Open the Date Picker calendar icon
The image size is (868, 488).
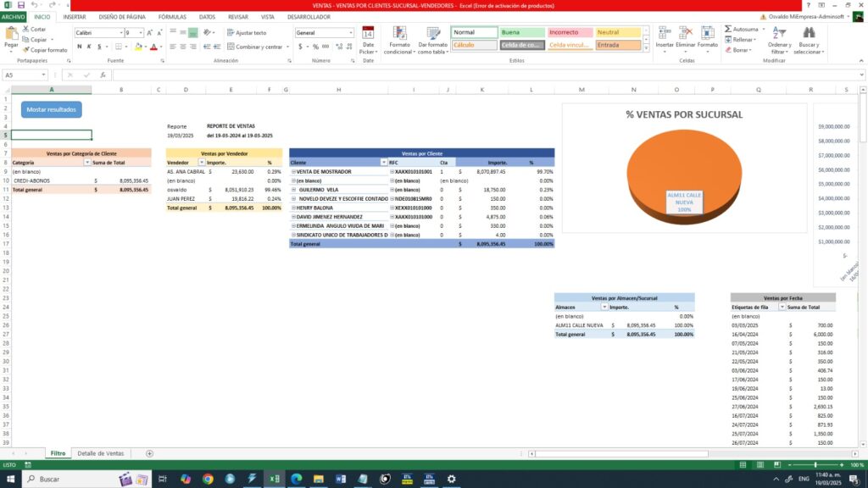coord(368,33)
